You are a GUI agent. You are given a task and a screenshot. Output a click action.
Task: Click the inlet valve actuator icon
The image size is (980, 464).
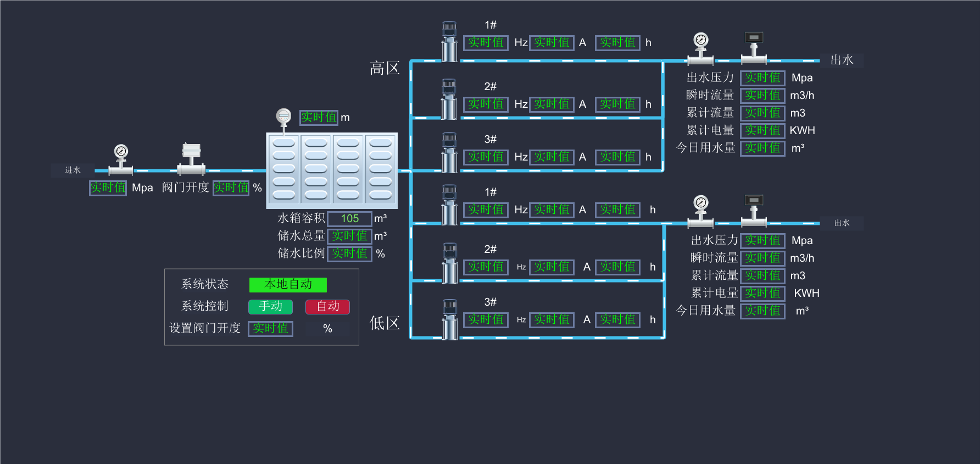pos(191,159)
